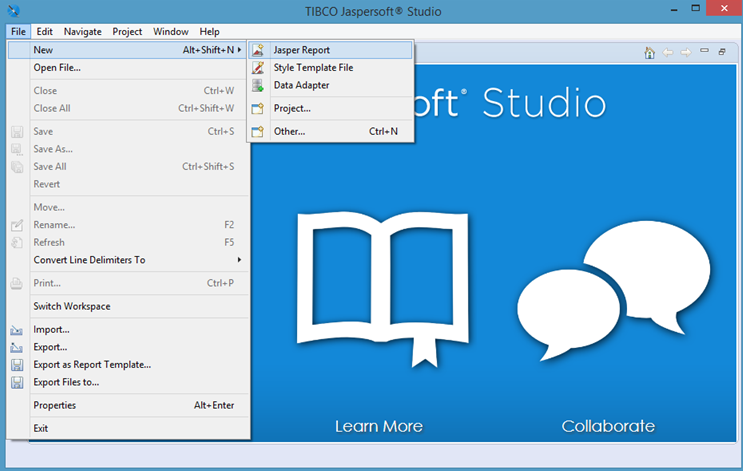
Task: Open the Edit menu
Action: [44, 32]
